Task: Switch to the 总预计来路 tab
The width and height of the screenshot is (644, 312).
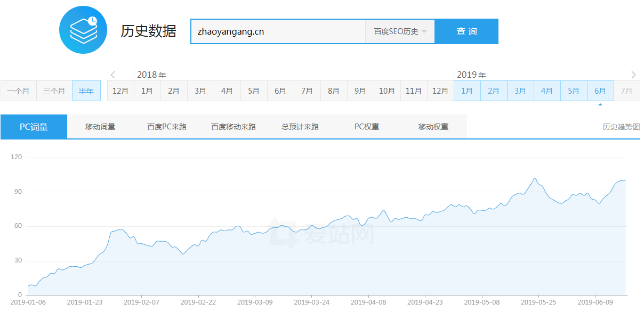Action: pos(299,126)
